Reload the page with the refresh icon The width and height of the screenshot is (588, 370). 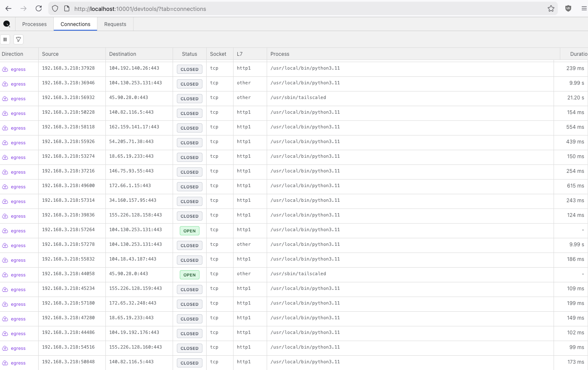tap(39, 8)
